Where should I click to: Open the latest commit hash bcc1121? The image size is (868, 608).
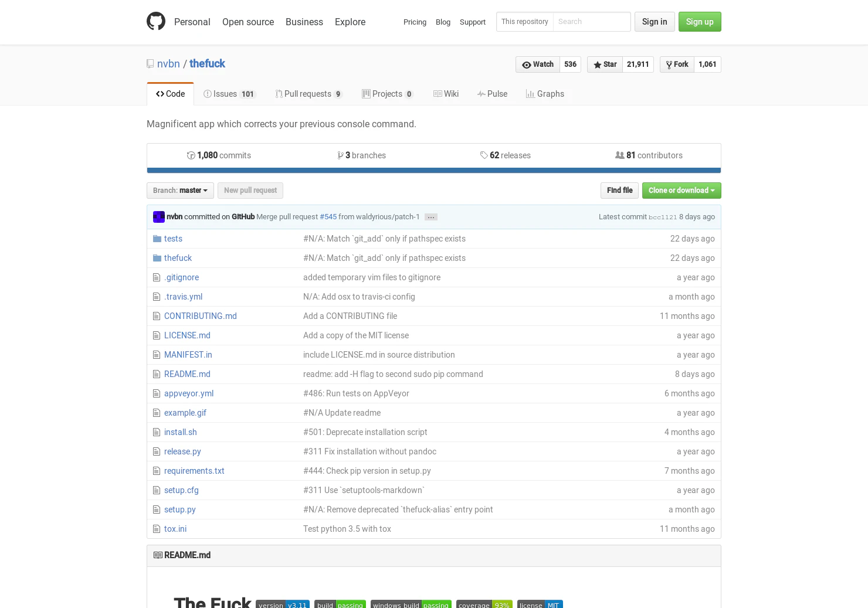(x=663, y=217)
